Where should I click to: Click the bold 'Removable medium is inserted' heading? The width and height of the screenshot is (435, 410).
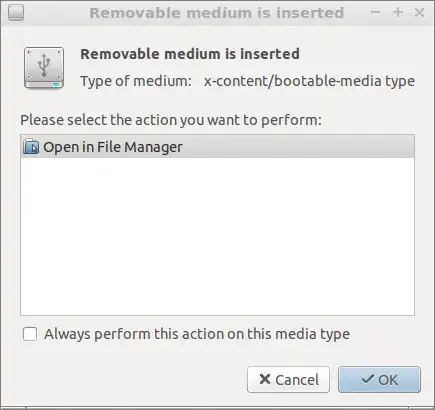[x=190, y=54]
